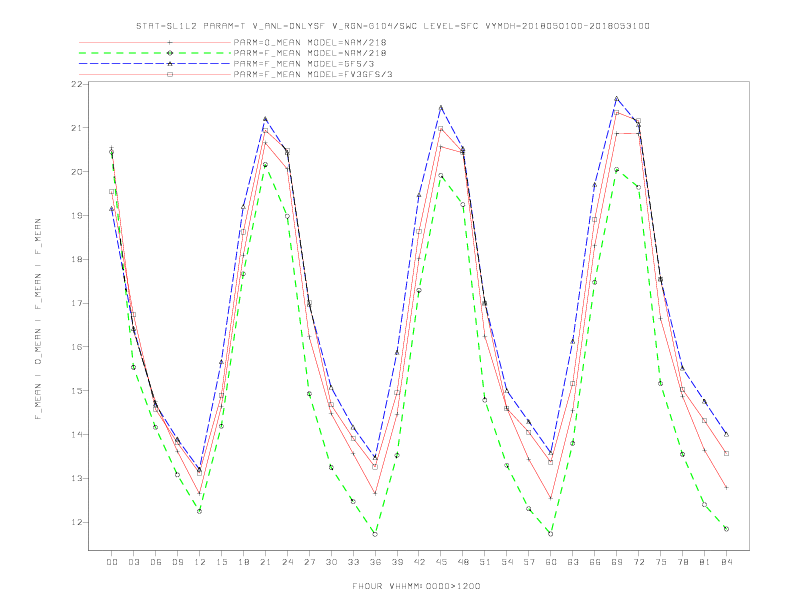Click x-axis forecast hour label 54
The image size is (792, 612).
507,562
